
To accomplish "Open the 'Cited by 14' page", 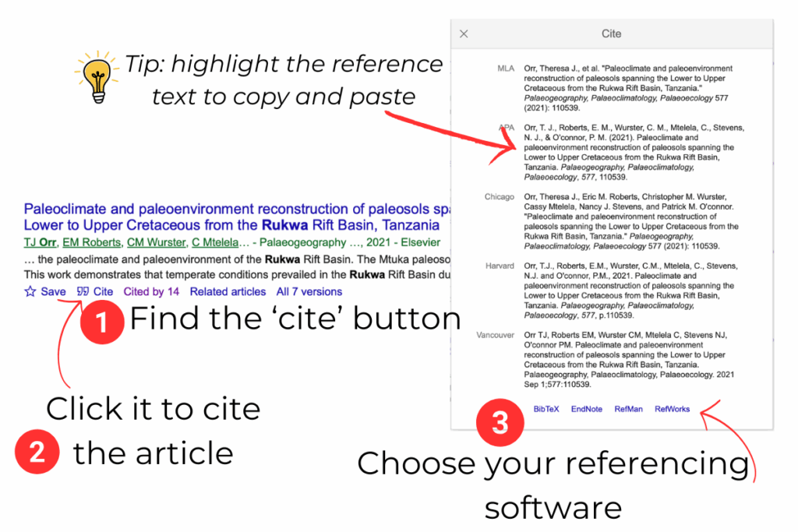I will click(151, 291).
